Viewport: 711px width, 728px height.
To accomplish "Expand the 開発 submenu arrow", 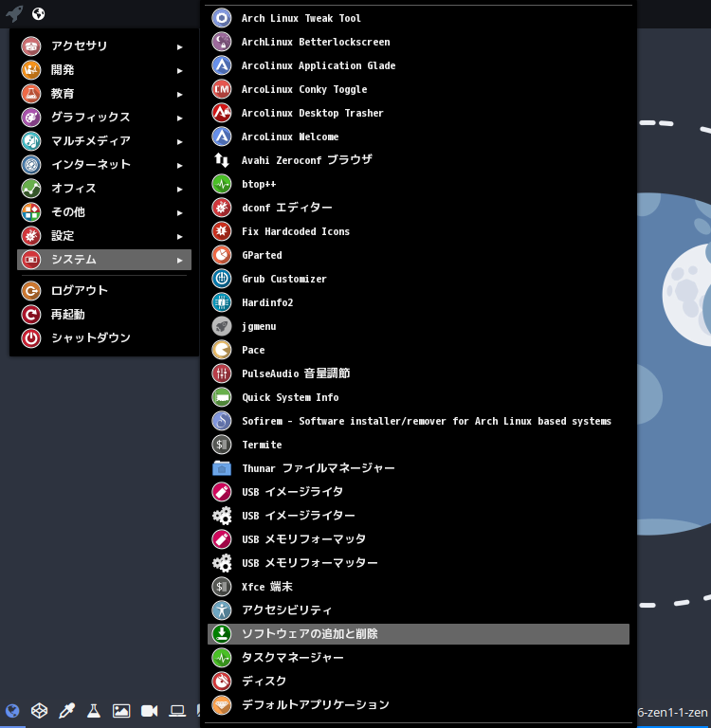I will point(180,70).
